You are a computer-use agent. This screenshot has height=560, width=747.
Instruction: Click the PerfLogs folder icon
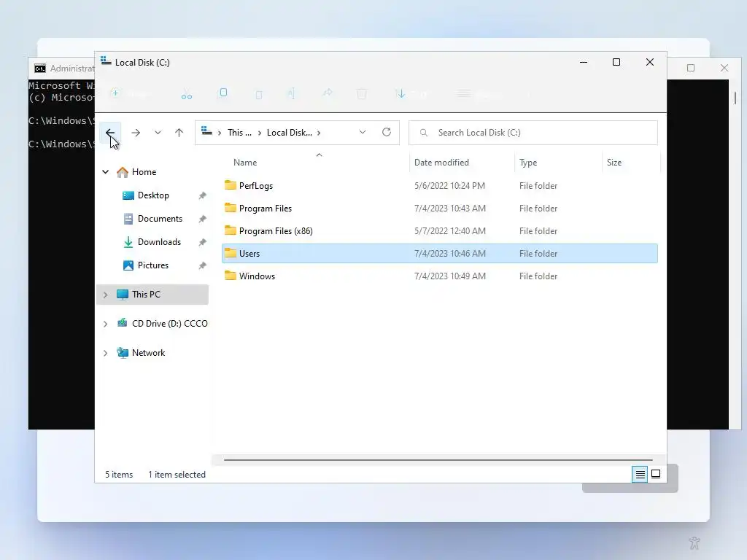(231, 184)
